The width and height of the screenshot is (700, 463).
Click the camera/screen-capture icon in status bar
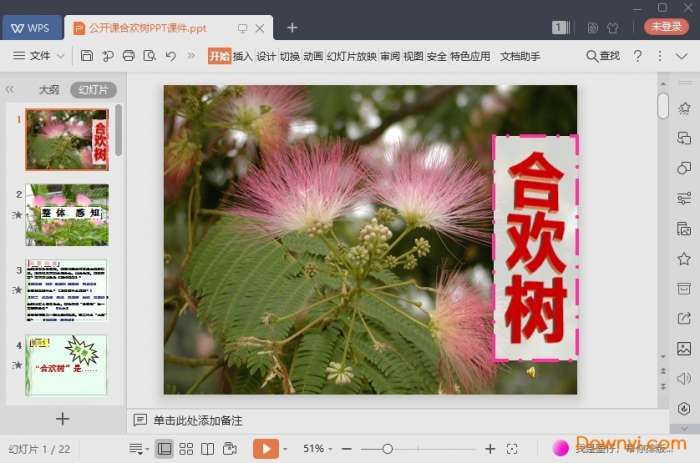230,448
